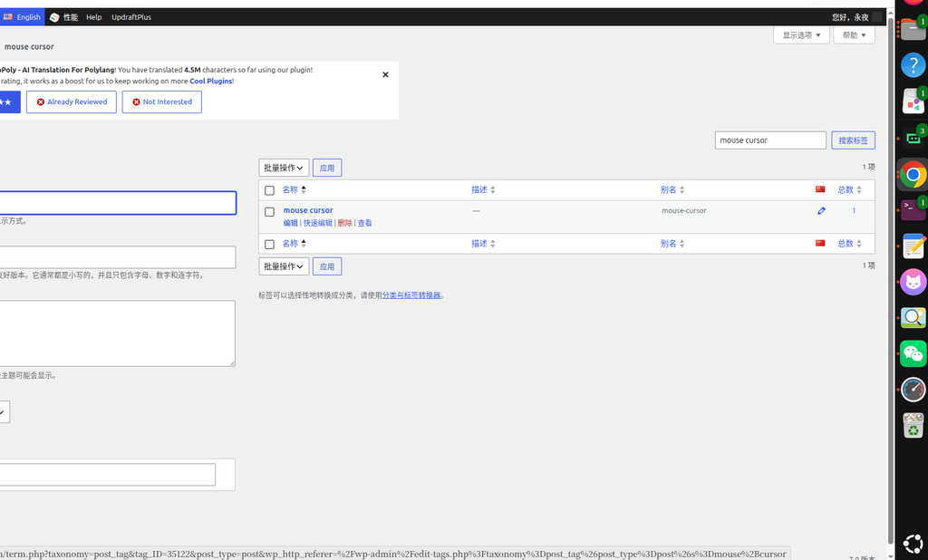Open the image viewer magnifier app
Image resolution: width=928 pixels, height=560 pixels.
pyautogui.click(x=913, y=318)
